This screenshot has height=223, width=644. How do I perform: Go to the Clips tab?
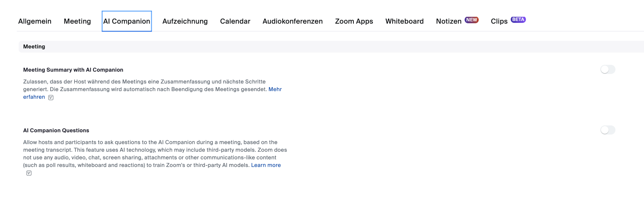[x=499, y=21]
